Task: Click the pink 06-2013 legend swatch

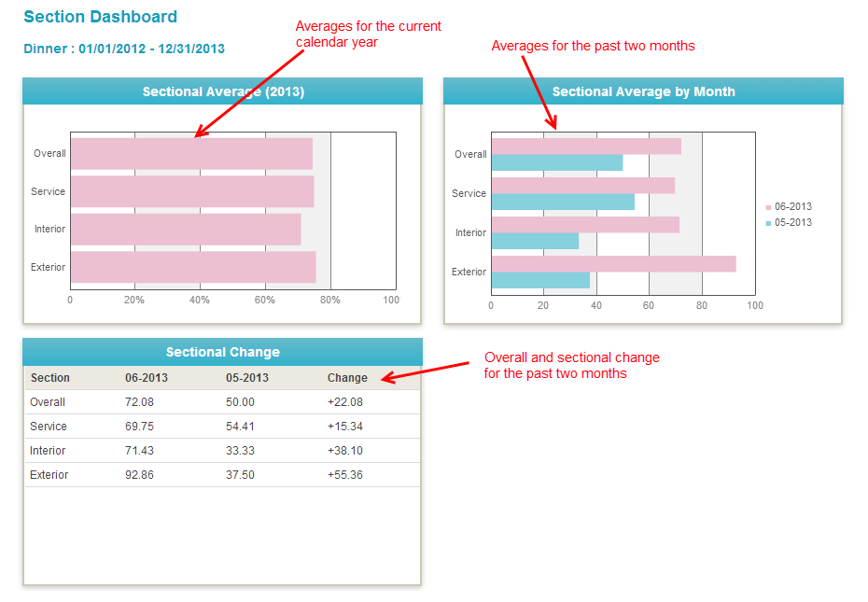Action: [x=768, y=208]
